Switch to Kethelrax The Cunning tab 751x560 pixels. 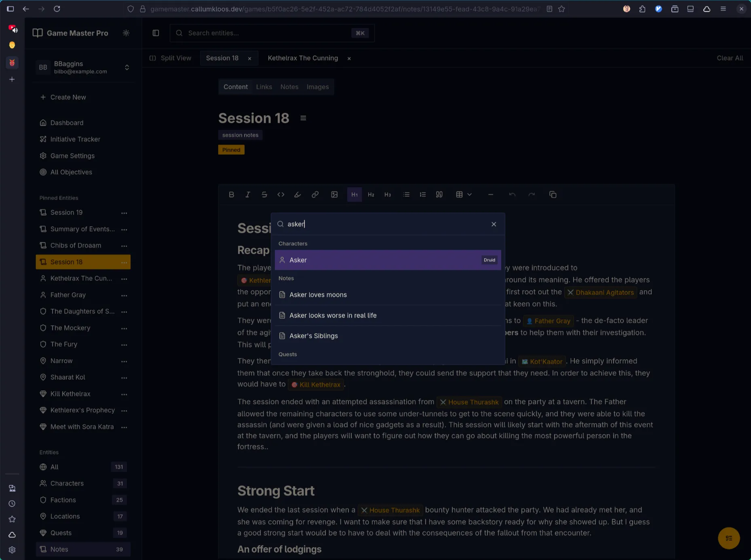(302, 58)
